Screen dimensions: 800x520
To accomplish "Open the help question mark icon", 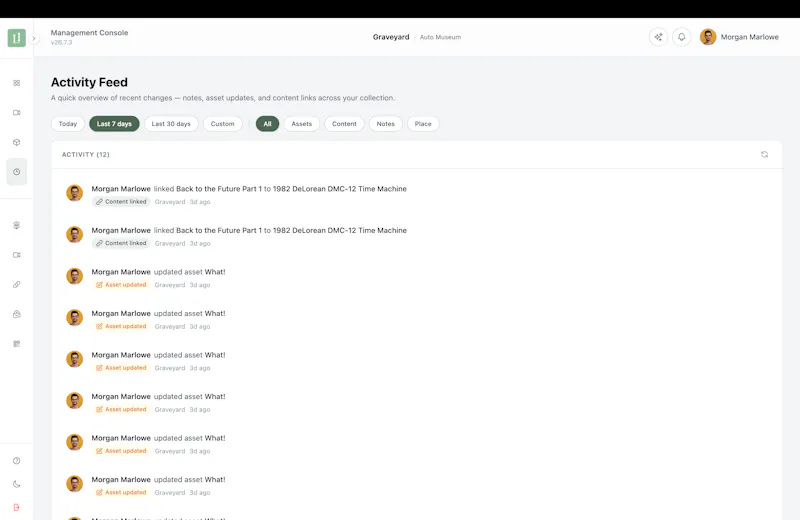I will coord(16,461).
